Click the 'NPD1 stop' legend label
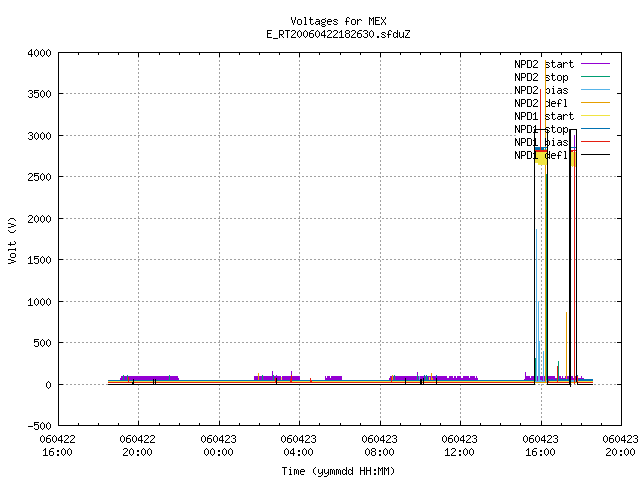Viewport: 640px width, 480px height. (x=541, y=129)
